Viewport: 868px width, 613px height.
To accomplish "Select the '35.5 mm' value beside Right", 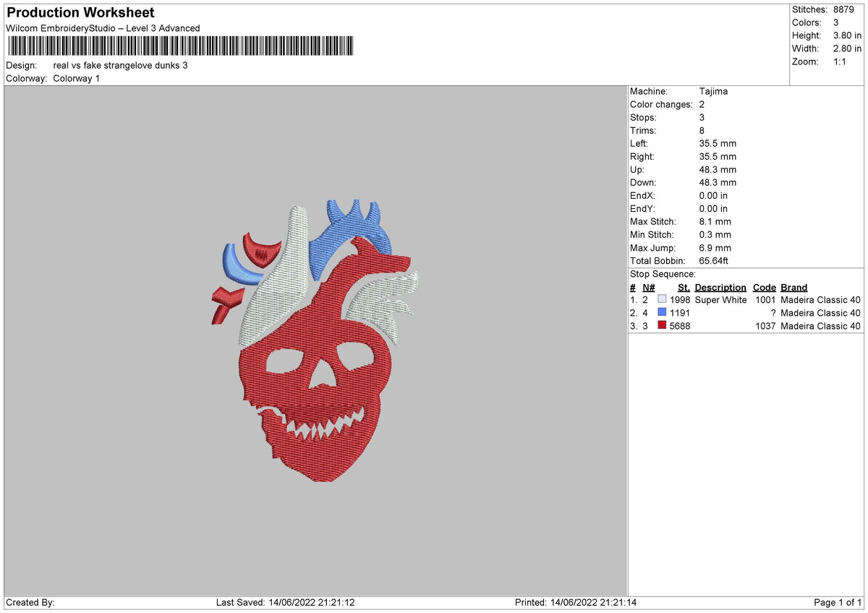I will pyautogui.click(x=718, y=156).
